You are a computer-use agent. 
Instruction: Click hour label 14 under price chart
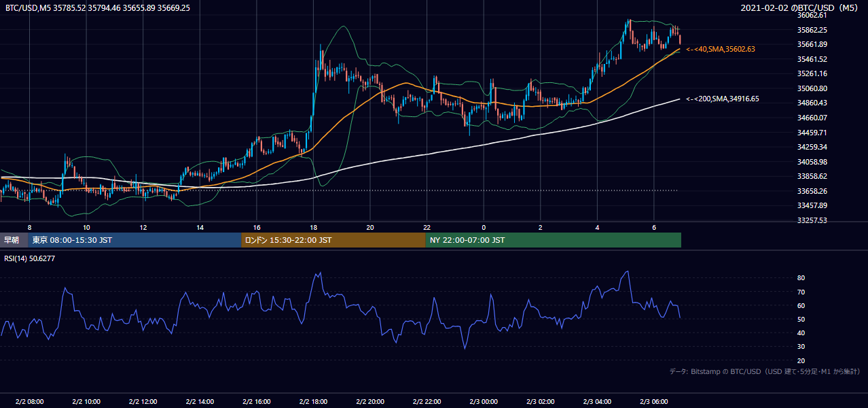click(x=200, y=227)
